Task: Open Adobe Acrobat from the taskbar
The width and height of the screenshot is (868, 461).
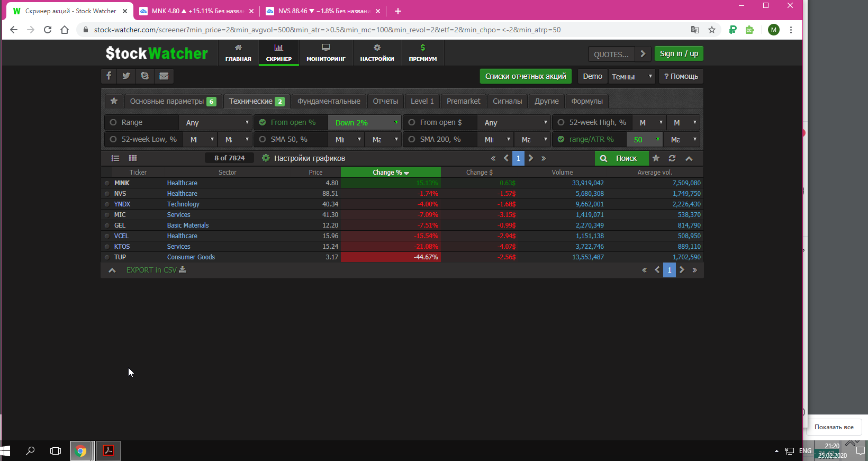Action: tap(108, 451)
